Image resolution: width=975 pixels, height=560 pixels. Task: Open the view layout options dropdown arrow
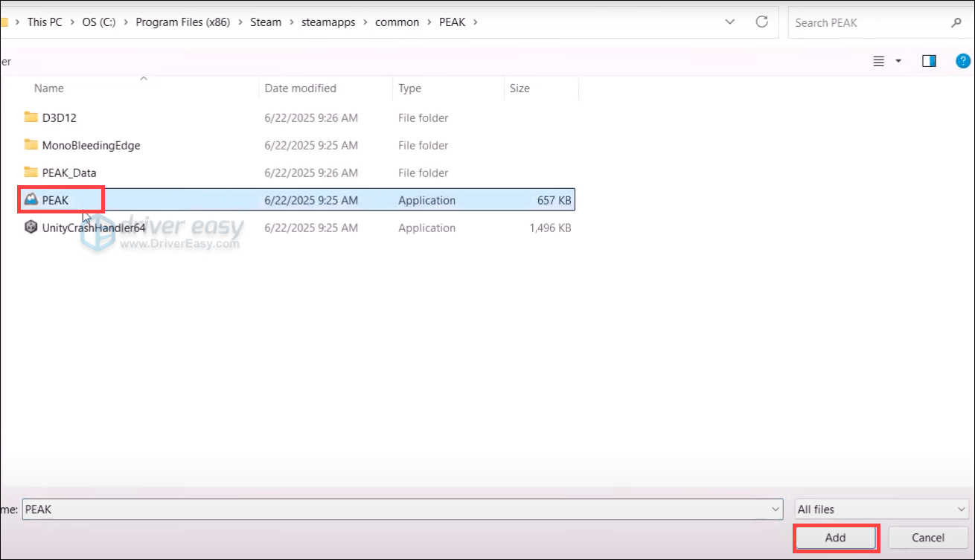coord(898,61)
